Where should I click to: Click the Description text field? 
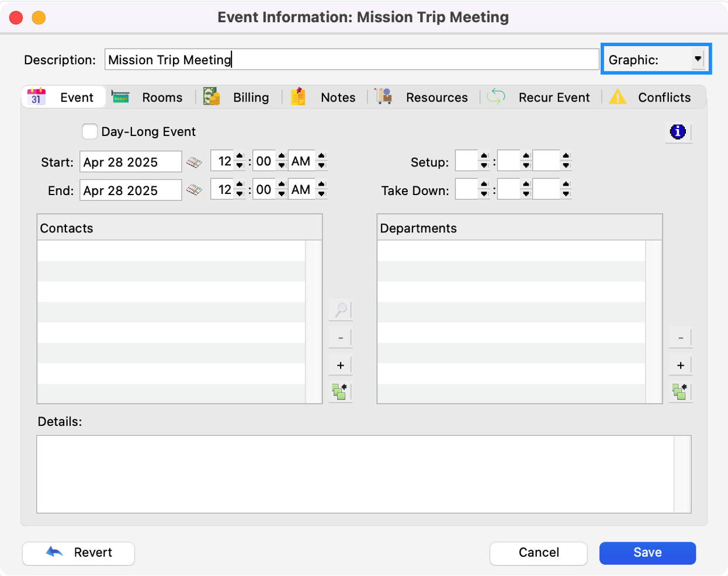pos(351,60)
